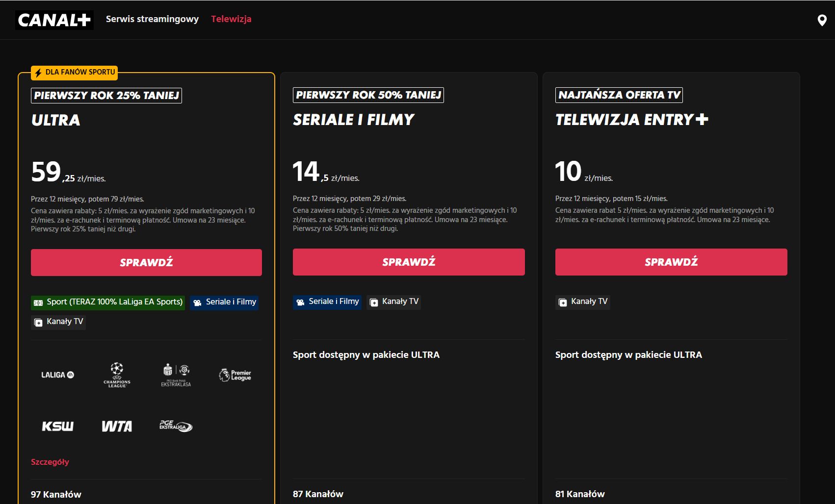Click the LaLiga logo

coord(58,375)
